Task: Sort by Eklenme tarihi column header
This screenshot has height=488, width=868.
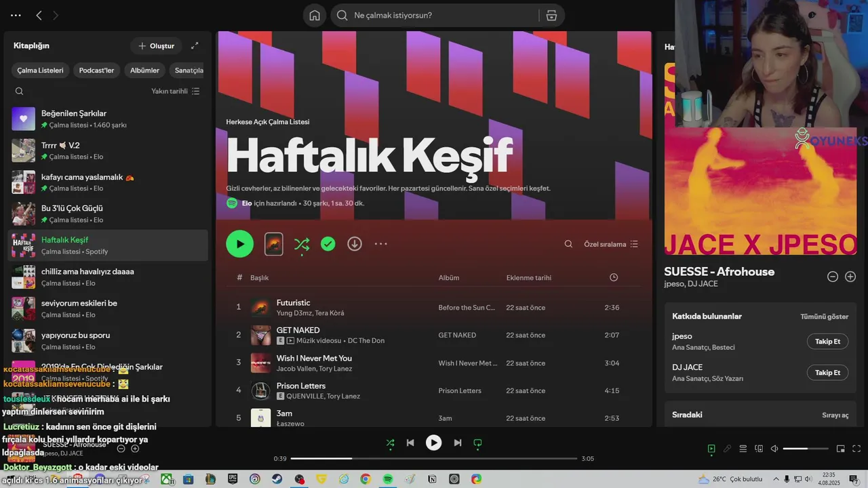Action: pyautogui.click(x=529, y=278)
